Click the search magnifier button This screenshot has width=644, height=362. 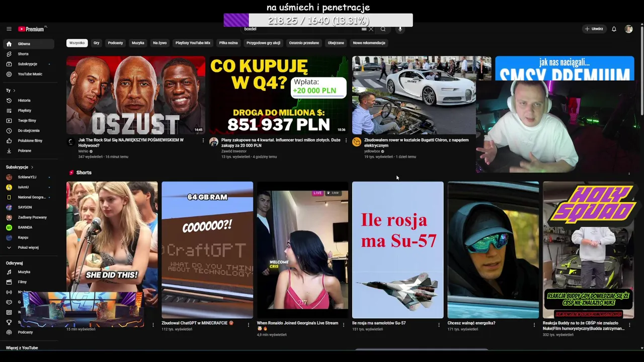[383, 29]
